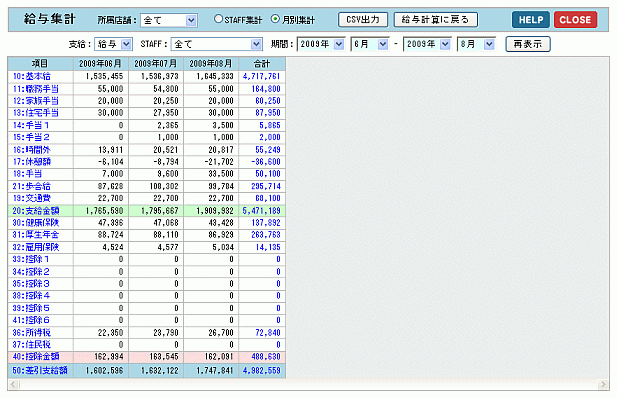Viewport: 617px width, 398px height.
Task: Open the end month 8月 dropdown
Action: click(476, 44)
